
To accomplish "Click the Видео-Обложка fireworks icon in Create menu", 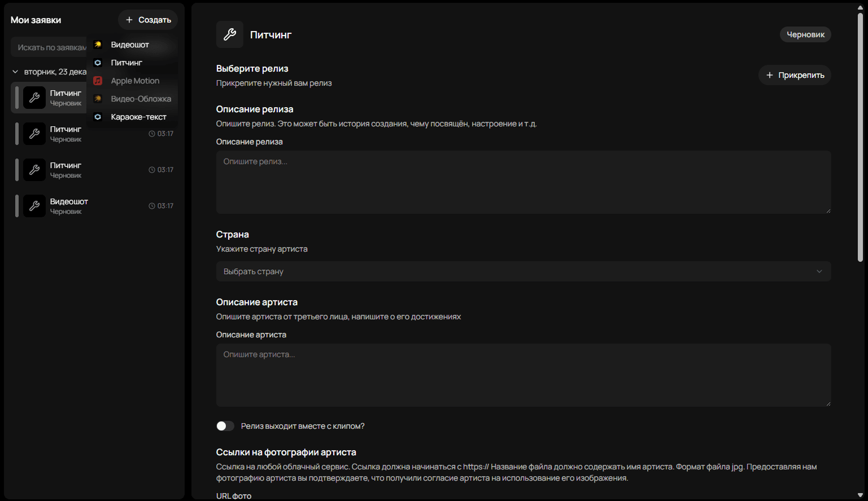I will 98,99.
